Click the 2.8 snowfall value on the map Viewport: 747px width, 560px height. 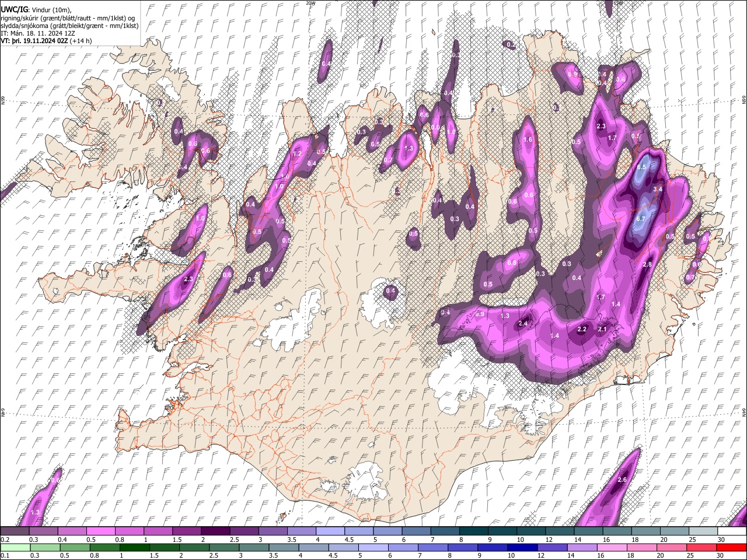click(x=647, y=265)
